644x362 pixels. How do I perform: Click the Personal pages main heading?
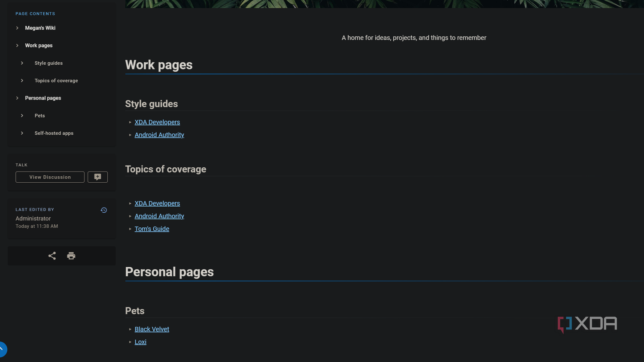169,272
